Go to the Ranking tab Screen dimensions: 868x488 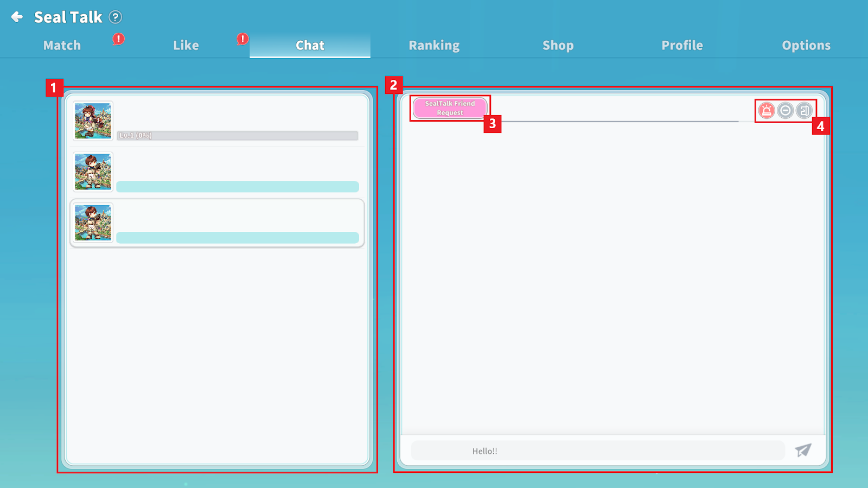(434, 46)
